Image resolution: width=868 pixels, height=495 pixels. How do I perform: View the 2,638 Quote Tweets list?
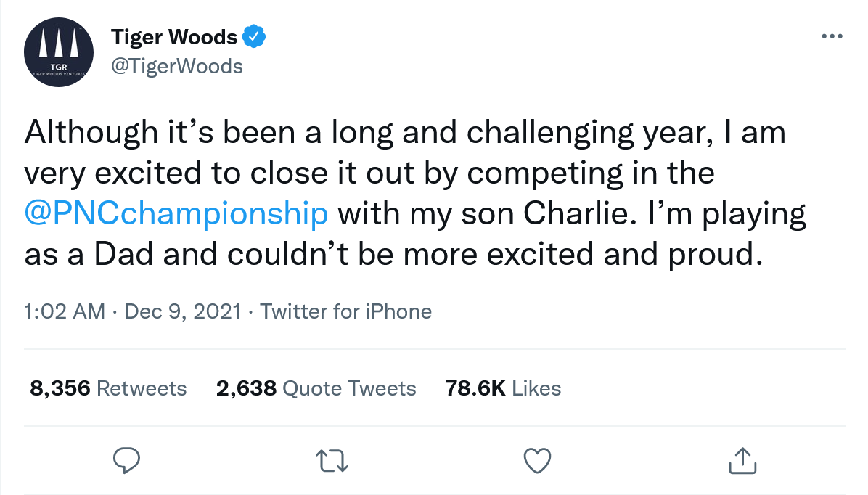tap(316, 388)
